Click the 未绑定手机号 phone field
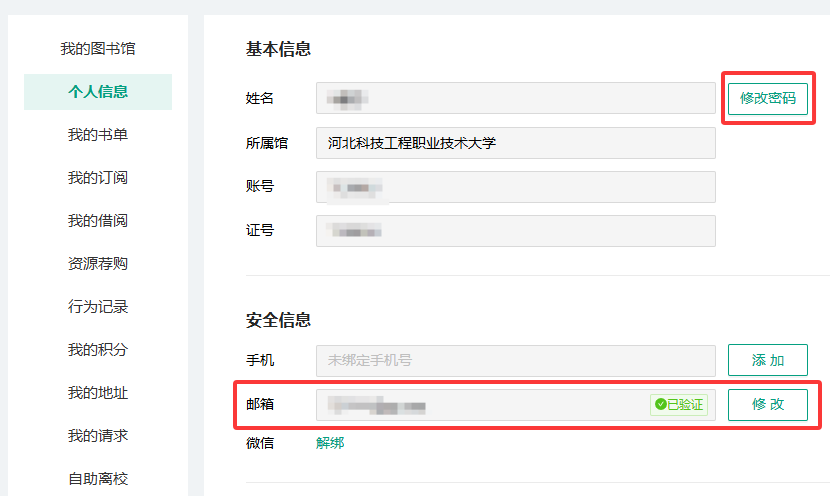Screen dimensions: 830x496 tap(515, 360)
